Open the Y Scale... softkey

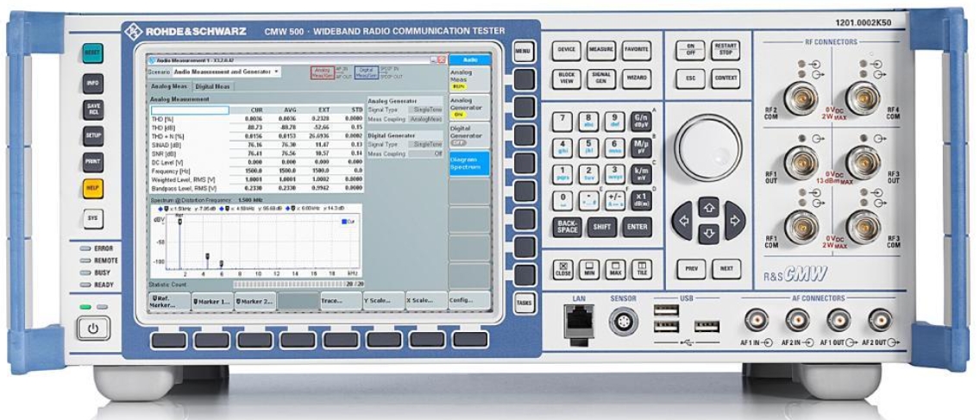384,301
